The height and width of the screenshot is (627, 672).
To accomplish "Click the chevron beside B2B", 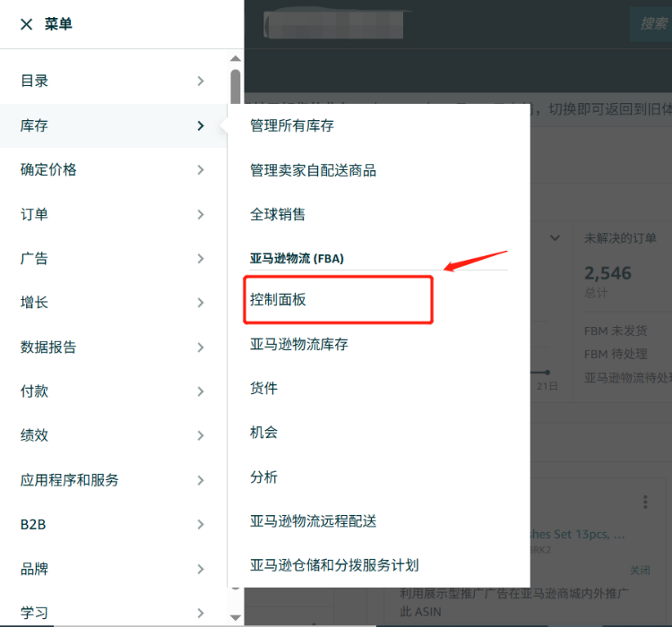I will [x=201, y=525].
